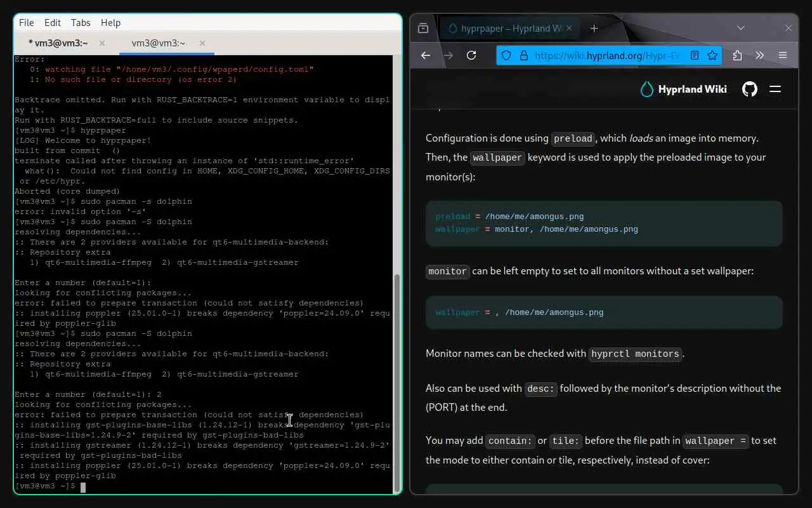Viewport: 812px width, 508px height.
Task: Close the second terminal tab
Action: pos(202,43)
